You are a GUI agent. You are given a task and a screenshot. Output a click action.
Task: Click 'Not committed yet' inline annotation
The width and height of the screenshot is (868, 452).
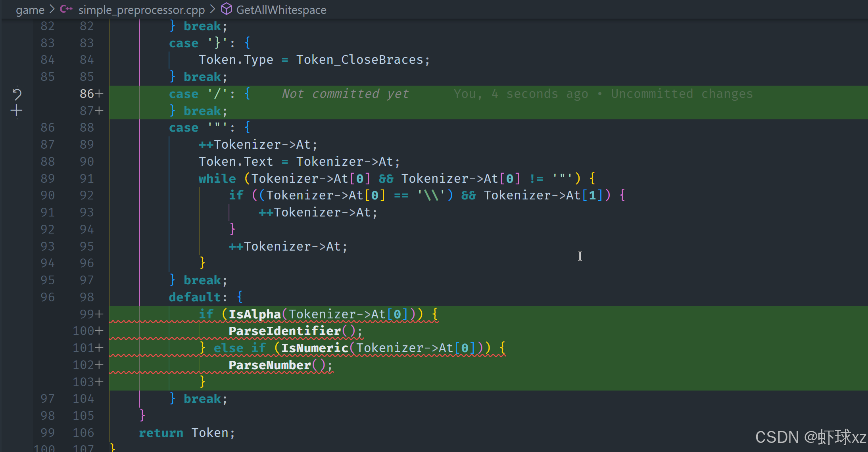coord(345,94)
